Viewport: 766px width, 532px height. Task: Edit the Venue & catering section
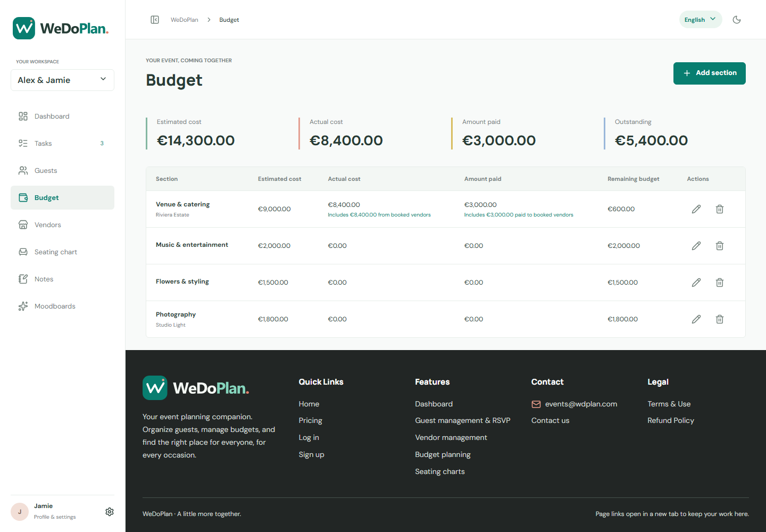[696, 209]
